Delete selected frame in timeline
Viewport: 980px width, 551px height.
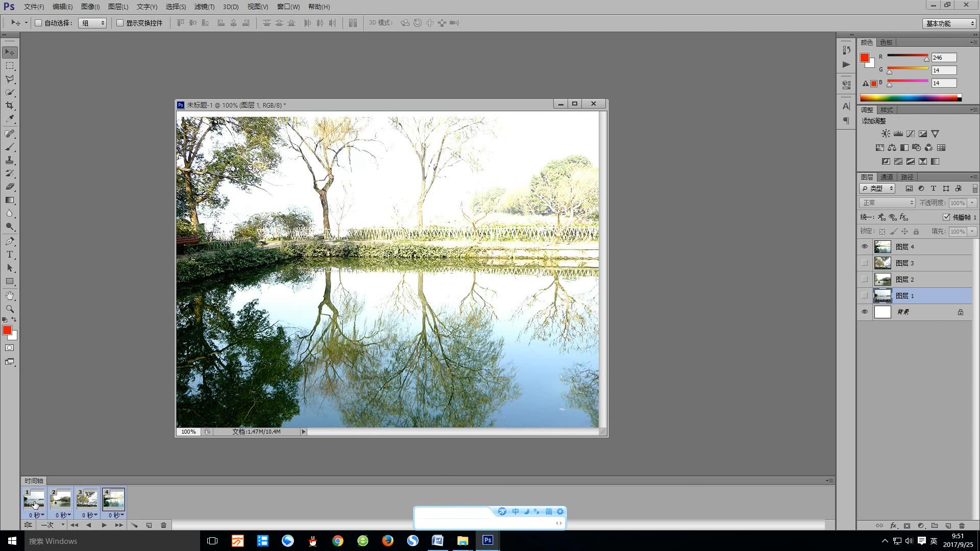point(163,525)
